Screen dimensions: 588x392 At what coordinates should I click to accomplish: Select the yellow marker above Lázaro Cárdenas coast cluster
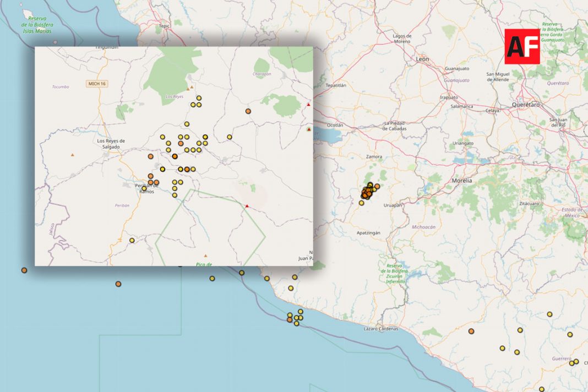pyautogui.click(x=301, y=312)
